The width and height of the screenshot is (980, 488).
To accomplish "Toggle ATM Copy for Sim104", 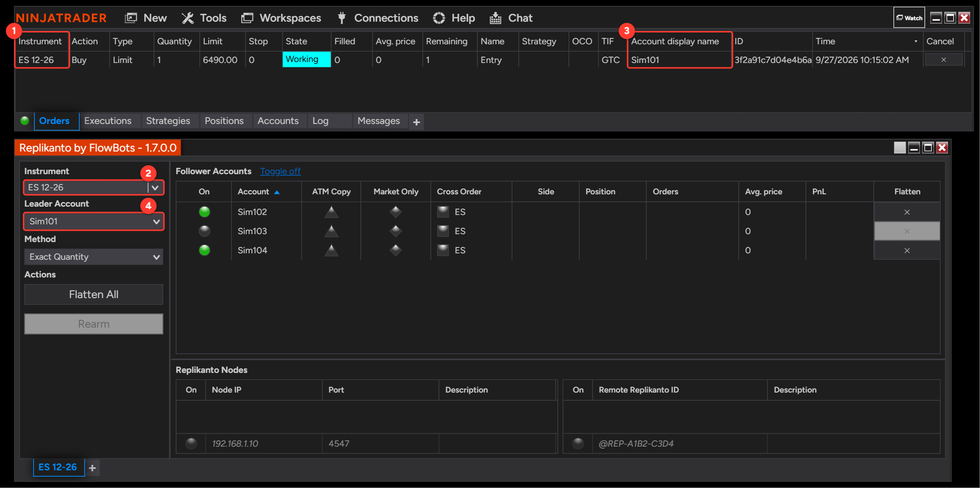I will (x=331, y=250).
